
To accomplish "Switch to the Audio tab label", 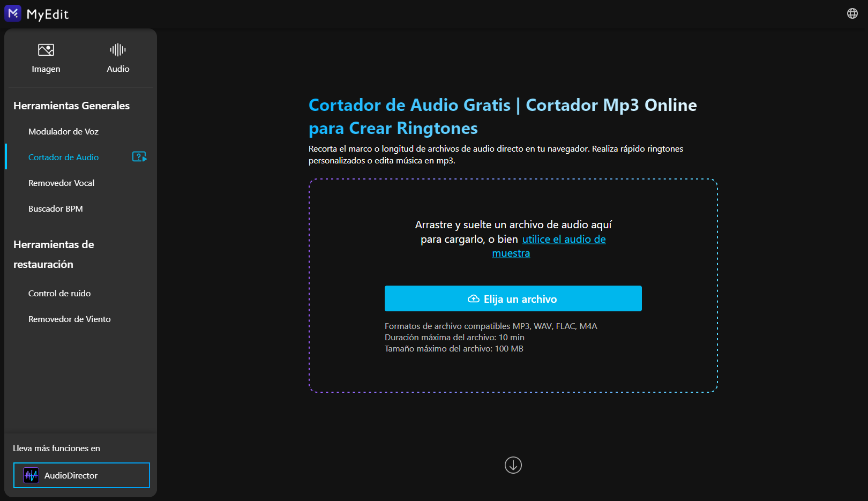I will (118, 69).
